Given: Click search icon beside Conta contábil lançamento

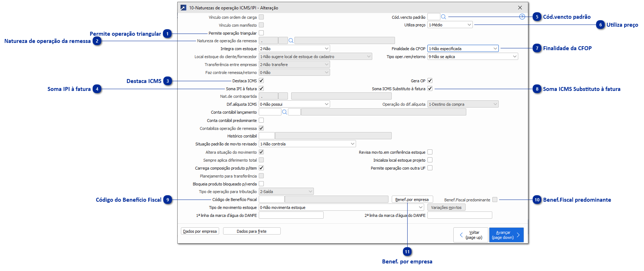Looking at the screenshot, I should point(284,112).
